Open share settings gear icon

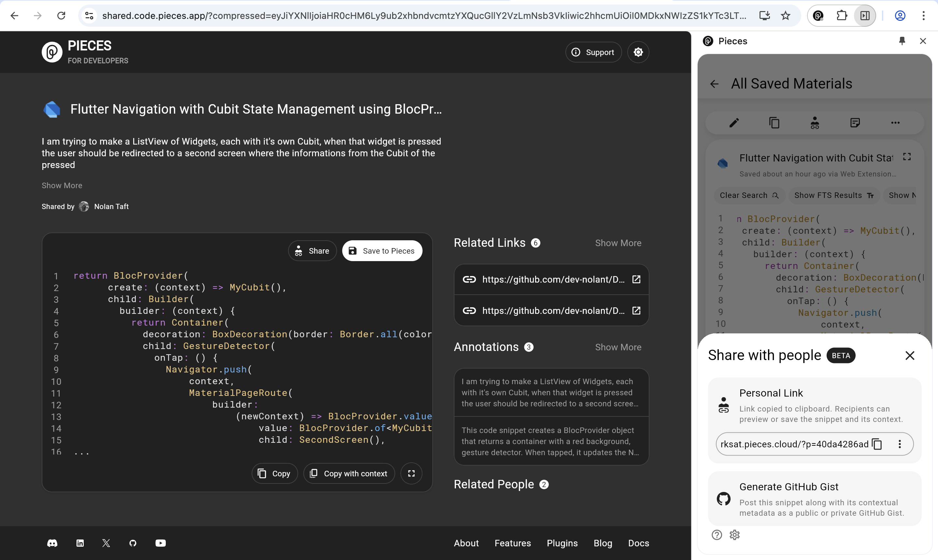[x=734, y=535]
